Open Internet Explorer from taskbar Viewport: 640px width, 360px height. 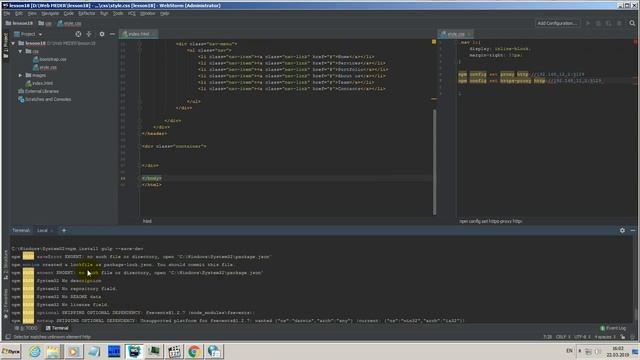click(x=35, y=351)
